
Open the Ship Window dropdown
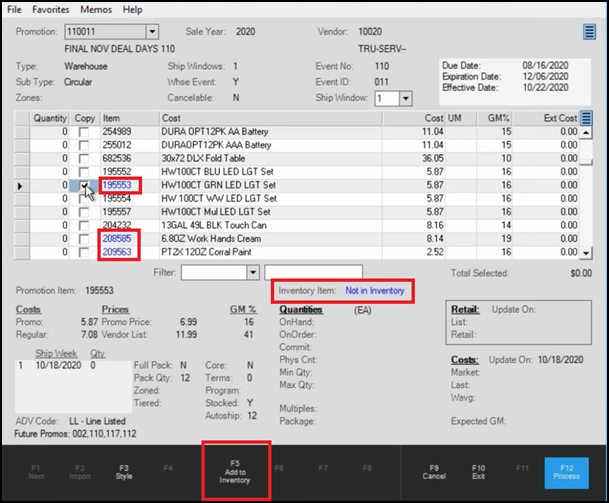(x=406, y=99)
